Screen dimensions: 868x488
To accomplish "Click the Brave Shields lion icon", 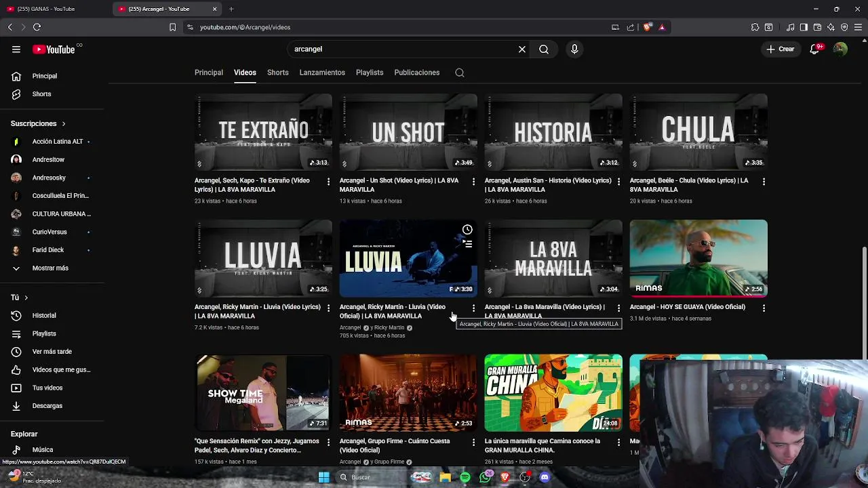I will coord(647,27).
